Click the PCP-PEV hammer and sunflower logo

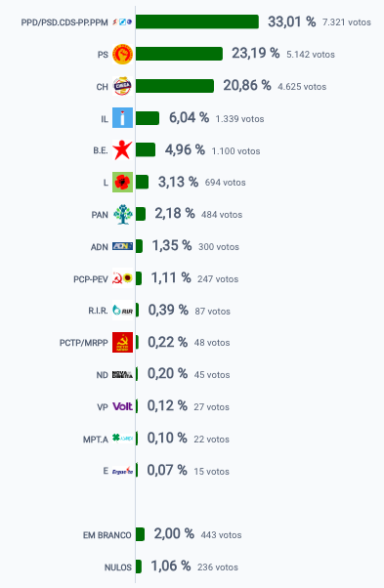tap(122, 278)
